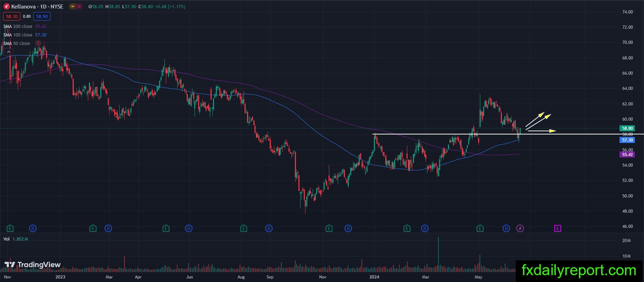The height and width of the screenshot is (282, 644).
Task: Open the earnings marker at November 2022
Action: pos(10,229)
